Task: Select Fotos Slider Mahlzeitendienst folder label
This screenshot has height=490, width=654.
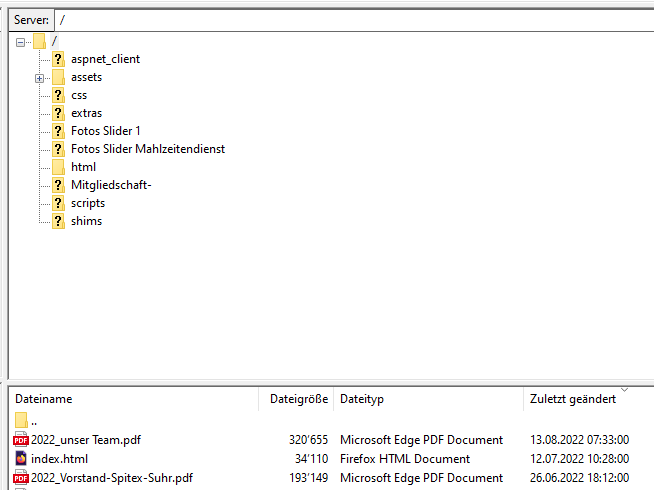Action: [x=148, y=149]
